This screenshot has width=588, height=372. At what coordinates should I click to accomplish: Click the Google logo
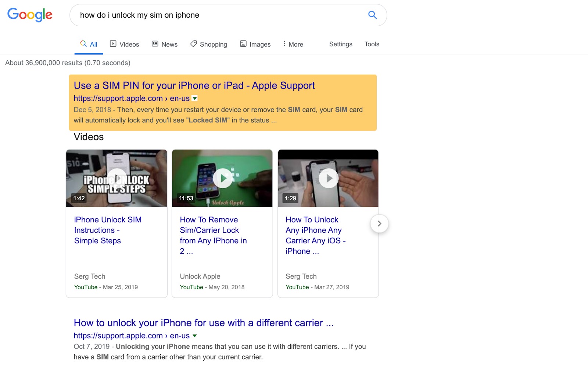[29, 15]
